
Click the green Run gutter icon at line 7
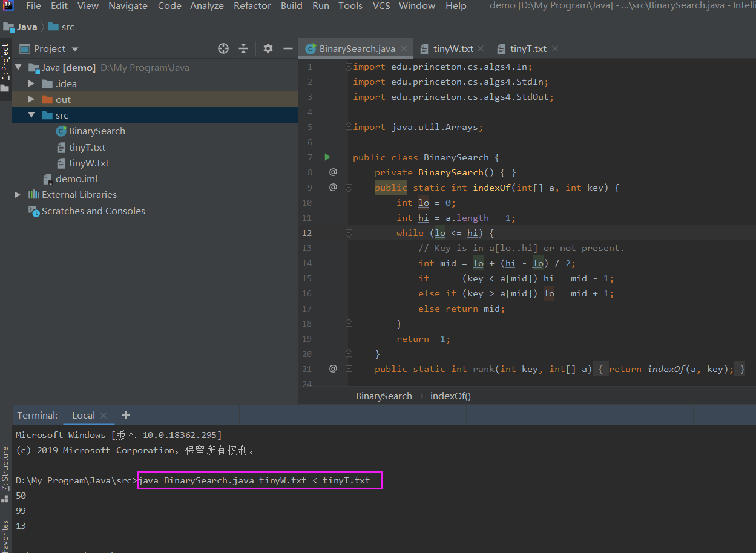pos(327,157)
